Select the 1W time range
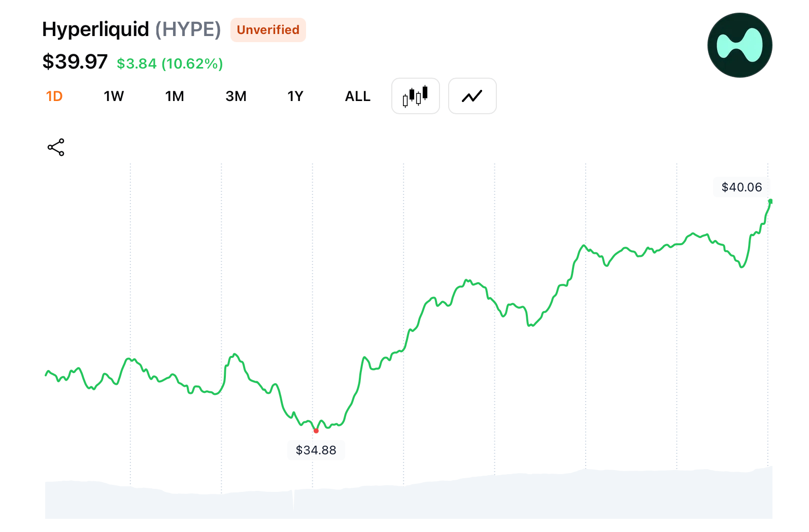This screenshot has height=532, width=809. click(114, 96)
